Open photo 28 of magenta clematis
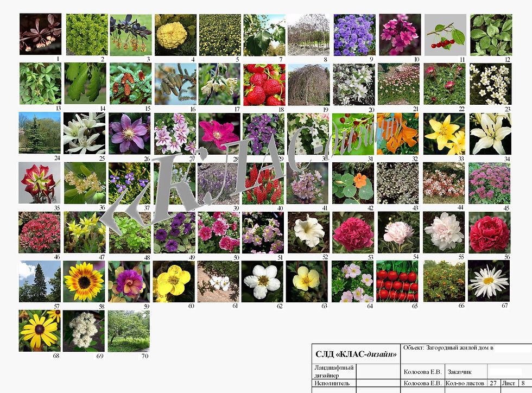This screenshot has height=393, width=532. click(x=219, y=134)
